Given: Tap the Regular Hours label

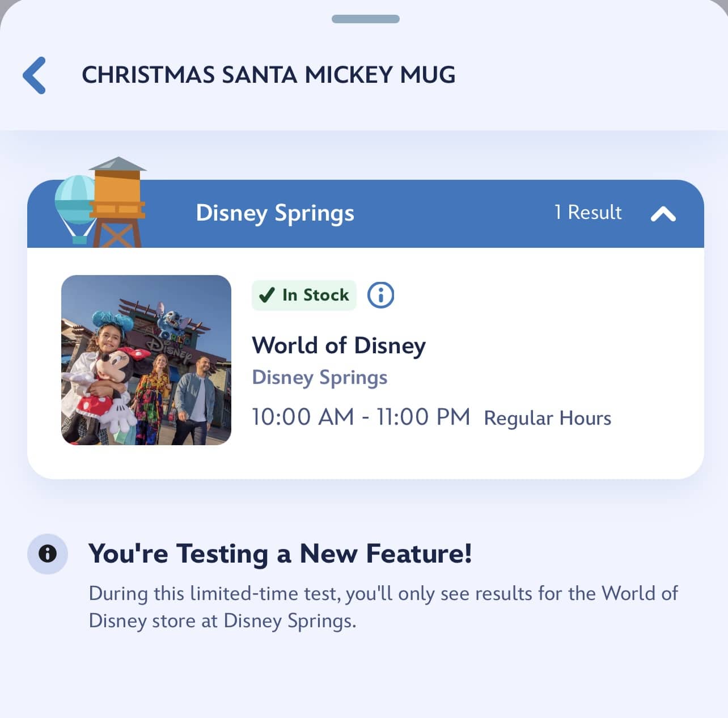Looking at the screenshot, I should [547, 419].
